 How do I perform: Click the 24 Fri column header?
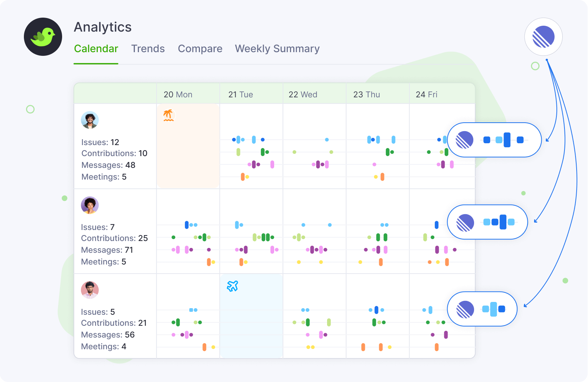tap(426, 94)
